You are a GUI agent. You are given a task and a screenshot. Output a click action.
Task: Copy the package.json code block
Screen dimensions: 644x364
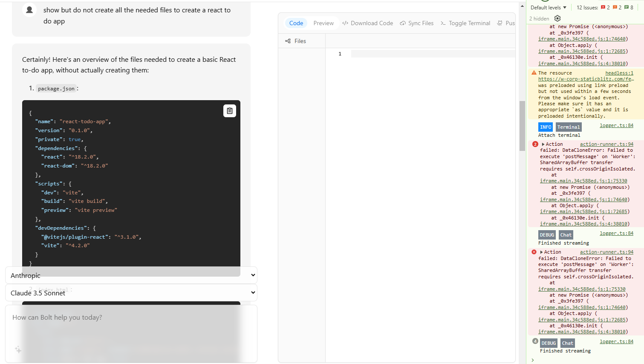(x=229, y=111)
